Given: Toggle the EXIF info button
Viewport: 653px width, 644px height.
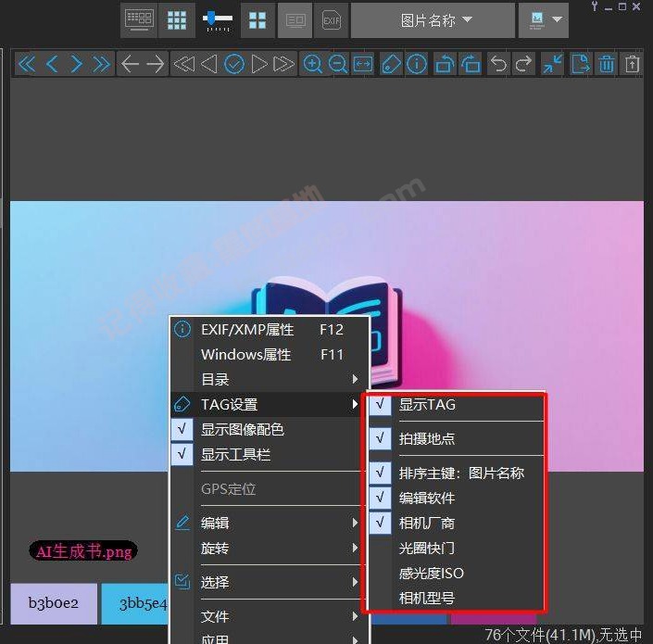Looking at the screenshot, I should click(x=332, y=20).
